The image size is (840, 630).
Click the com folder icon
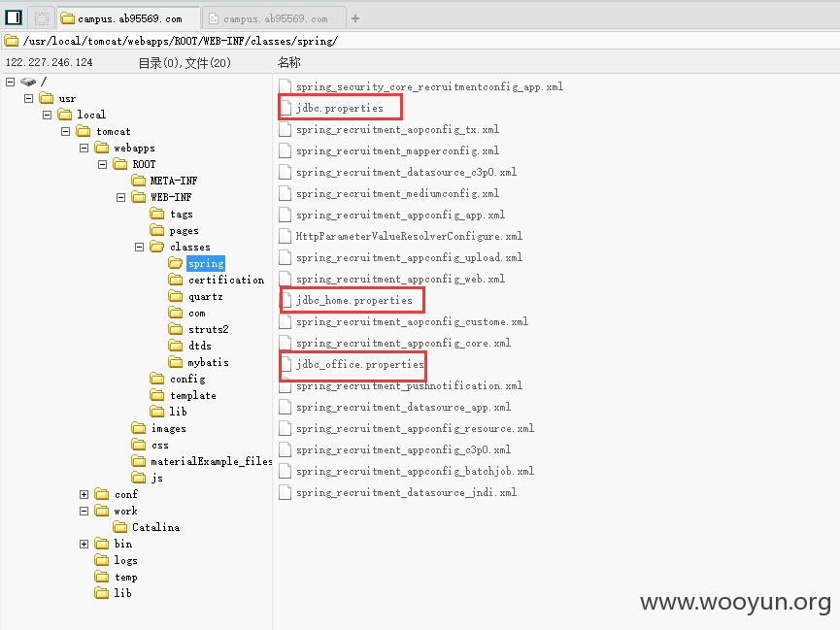point(175,313)
